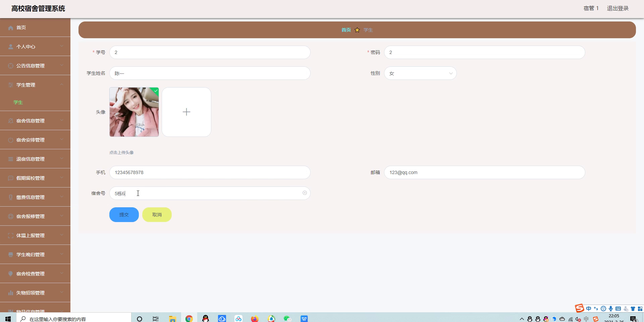
Task: Click the icon beside 缴费信息管理
Action: (x=11, y=198)
